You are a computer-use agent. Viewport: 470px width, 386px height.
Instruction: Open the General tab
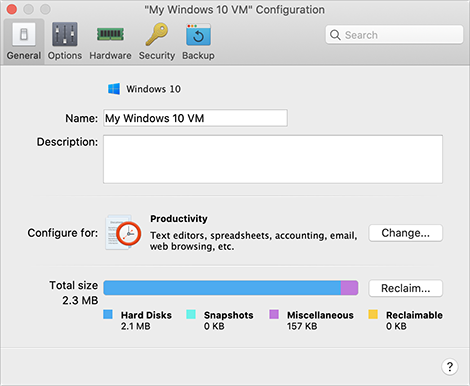click(x=24, y=41)
